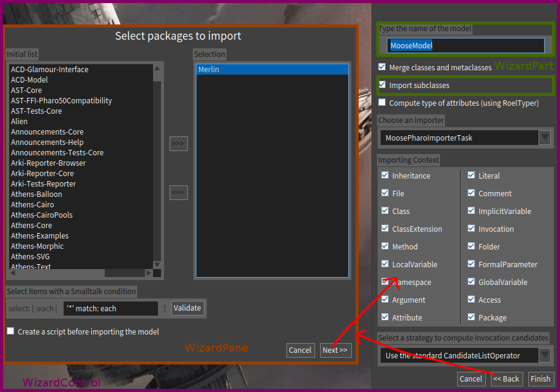560x392 pixels.
Task: Select ACD-Glamour-Interface package
Action: click(81, 69)
